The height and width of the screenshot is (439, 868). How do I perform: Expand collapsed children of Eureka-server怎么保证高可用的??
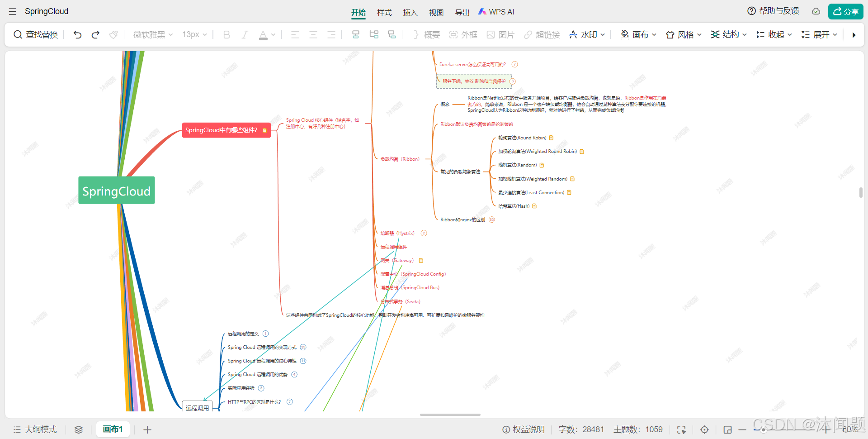[514, 64]
